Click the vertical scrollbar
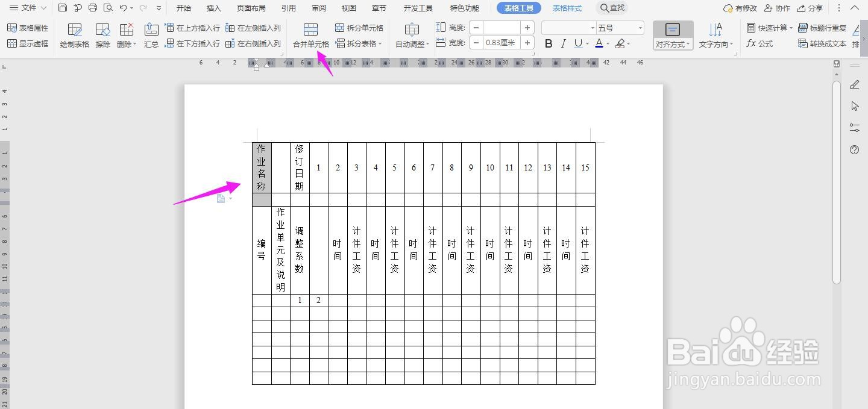The width and height of the screenshot is (868, 409). [x=837, y=182]
